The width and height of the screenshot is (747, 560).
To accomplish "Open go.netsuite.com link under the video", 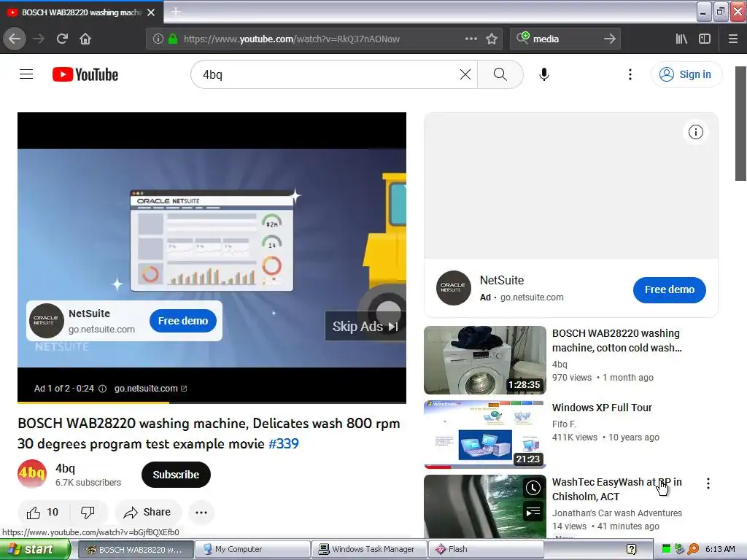I will [150, 389].
